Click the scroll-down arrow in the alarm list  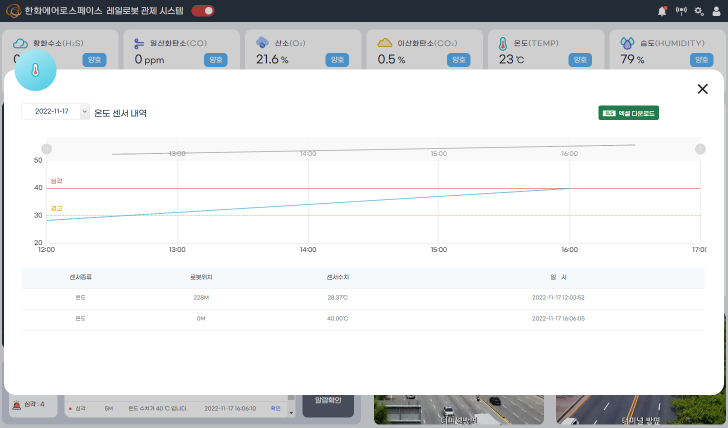click(x=292, y=411)
